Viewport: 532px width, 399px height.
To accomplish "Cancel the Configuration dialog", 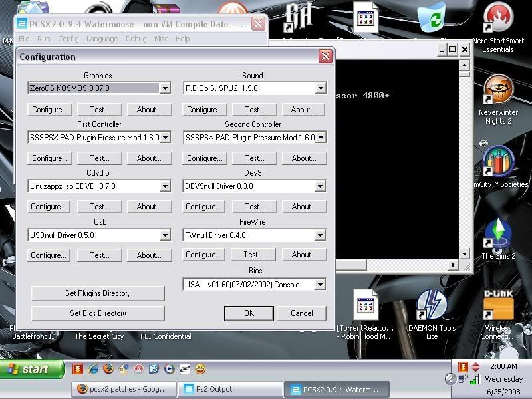I will click(302, 313).
